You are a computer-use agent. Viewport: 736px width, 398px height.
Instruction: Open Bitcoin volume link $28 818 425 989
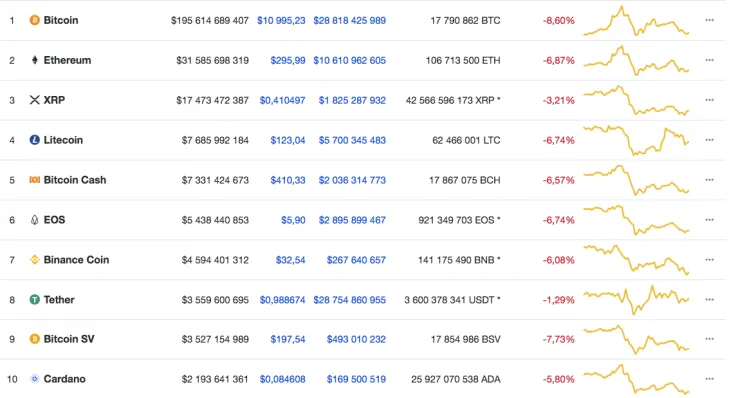[x=350, y=21]
